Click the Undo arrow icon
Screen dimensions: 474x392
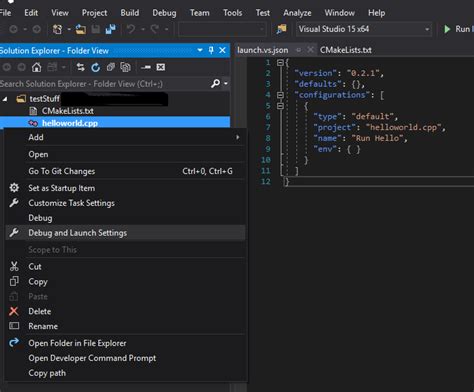click(x=131, y=29)
